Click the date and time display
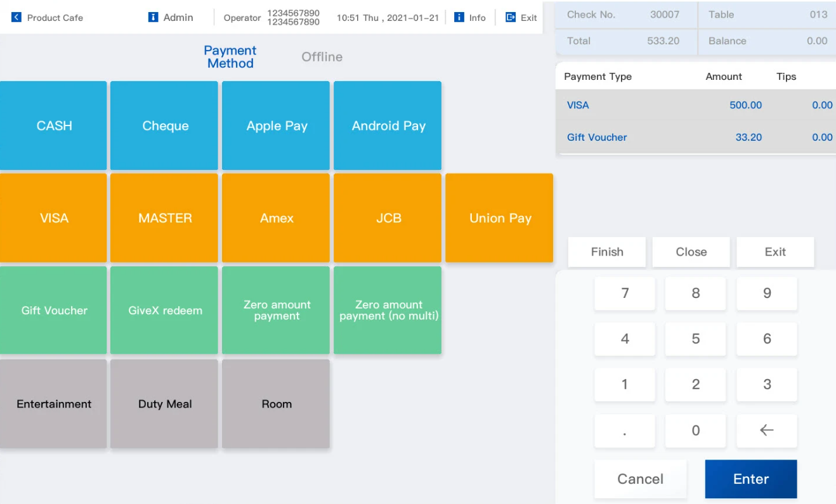This screenshot has height=504, width=836. 388,18
